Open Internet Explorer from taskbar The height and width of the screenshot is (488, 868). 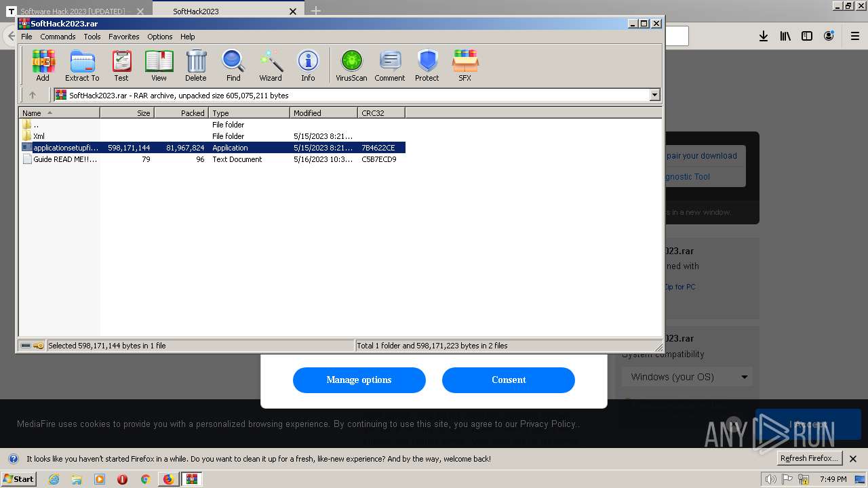point(54,479)
